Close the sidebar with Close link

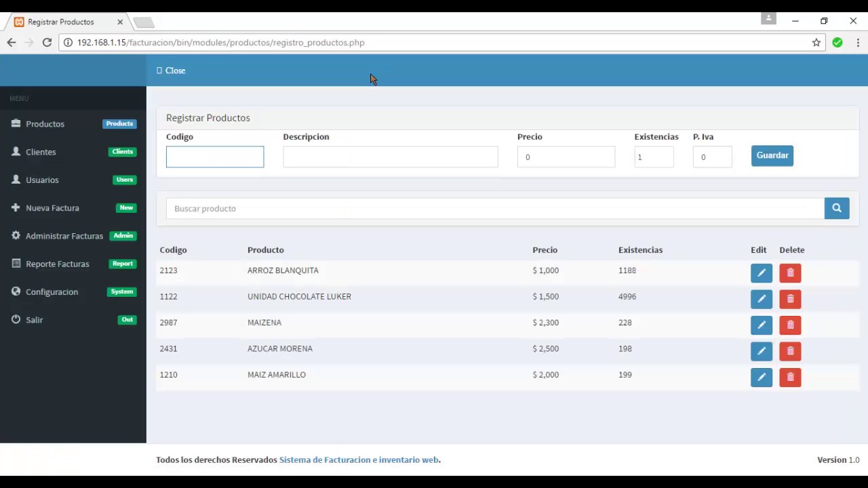[x=171, y=70]
